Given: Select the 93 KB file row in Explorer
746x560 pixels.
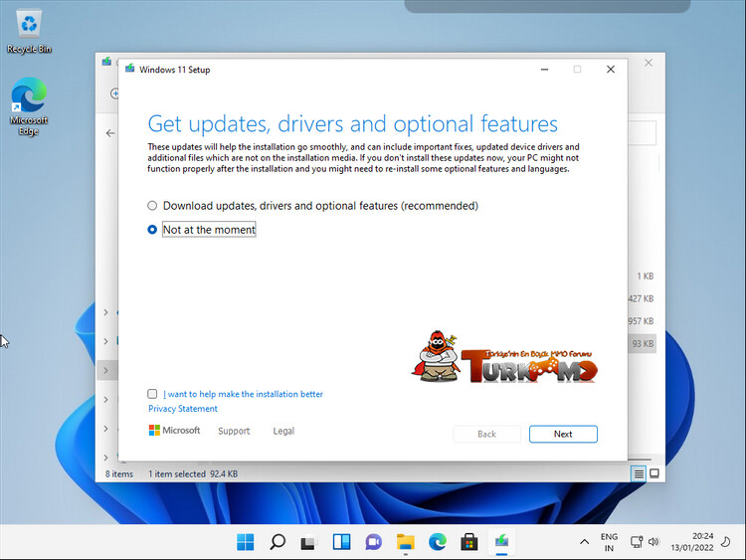Looking at the screenshot, I should pos(643,343).
